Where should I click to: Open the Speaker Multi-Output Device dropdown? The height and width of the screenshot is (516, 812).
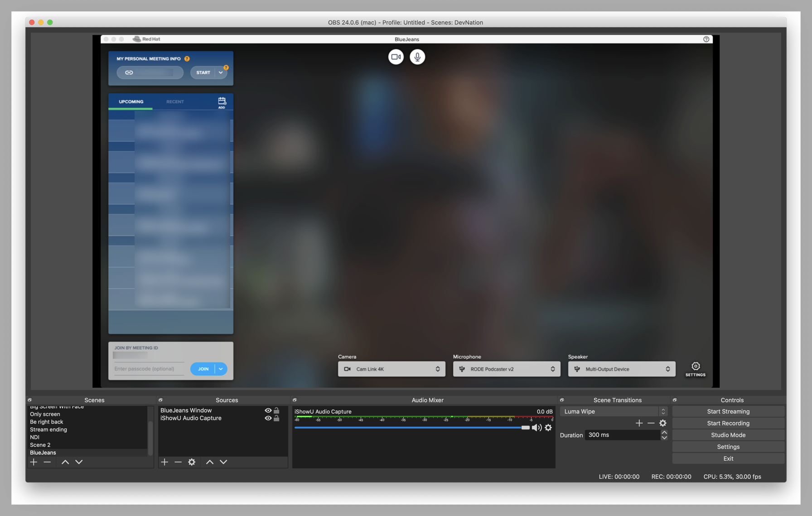[x=622, y=369]
